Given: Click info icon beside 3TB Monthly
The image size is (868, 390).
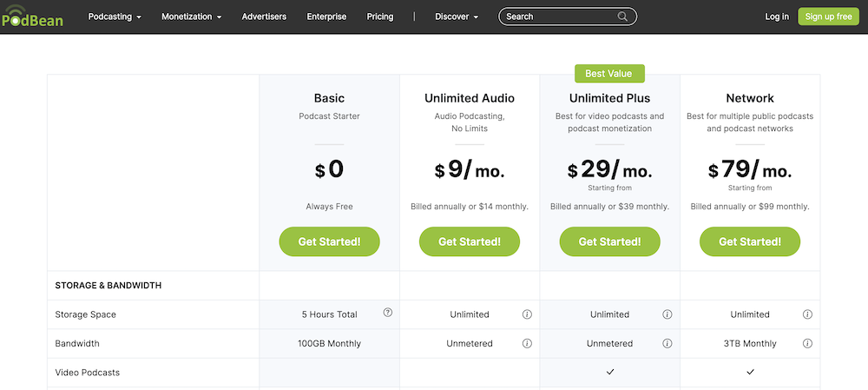Looking at the screenshot, I should 807,344.
